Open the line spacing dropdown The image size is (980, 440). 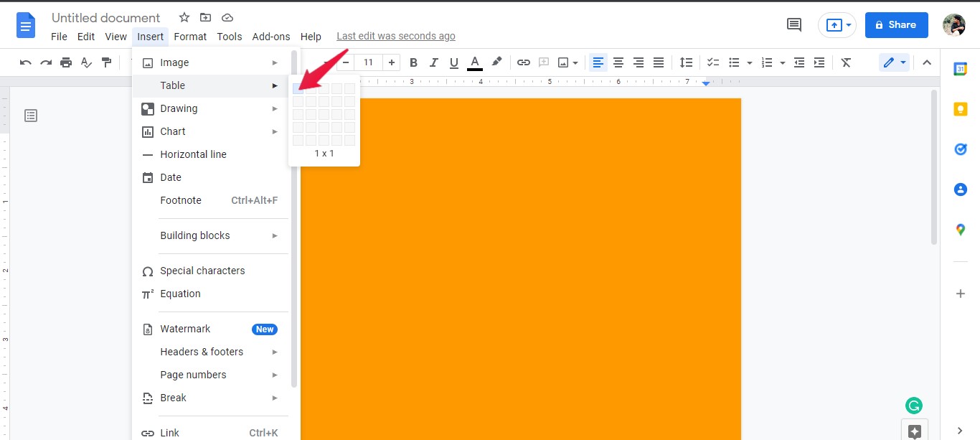click(686, 62)
